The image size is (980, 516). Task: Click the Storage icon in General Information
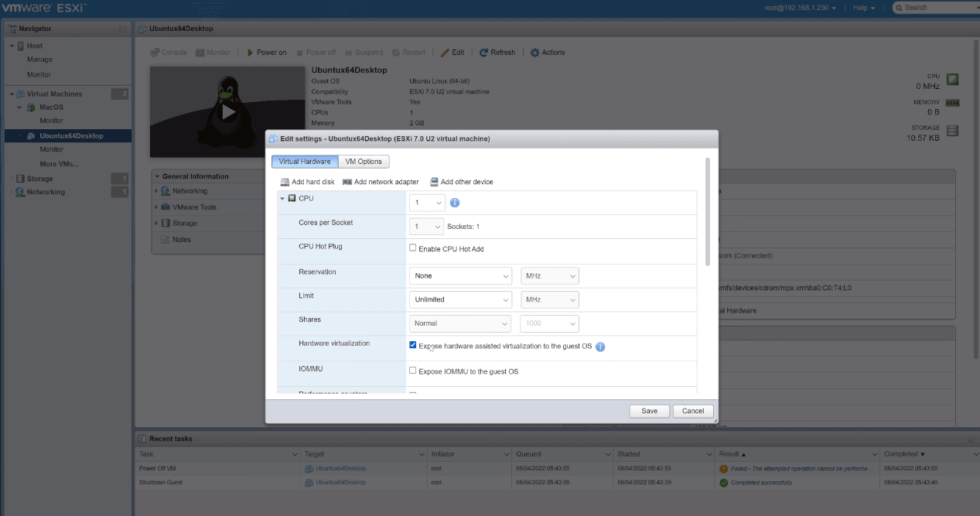[166, 224]
